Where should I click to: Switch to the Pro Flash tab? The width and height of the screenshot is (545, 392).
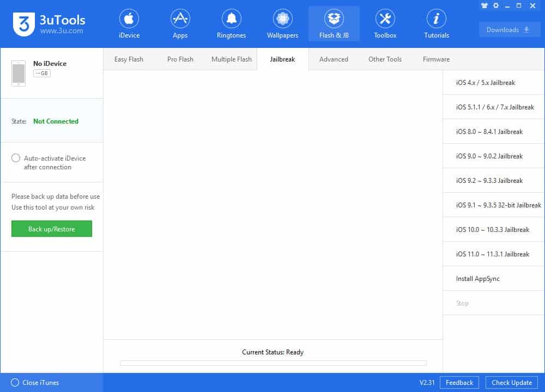(x=180, y=59)
